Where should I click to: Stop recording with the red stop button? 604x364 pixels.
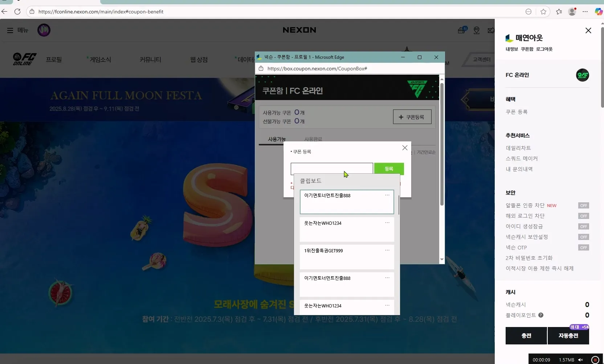click(595, 360)
